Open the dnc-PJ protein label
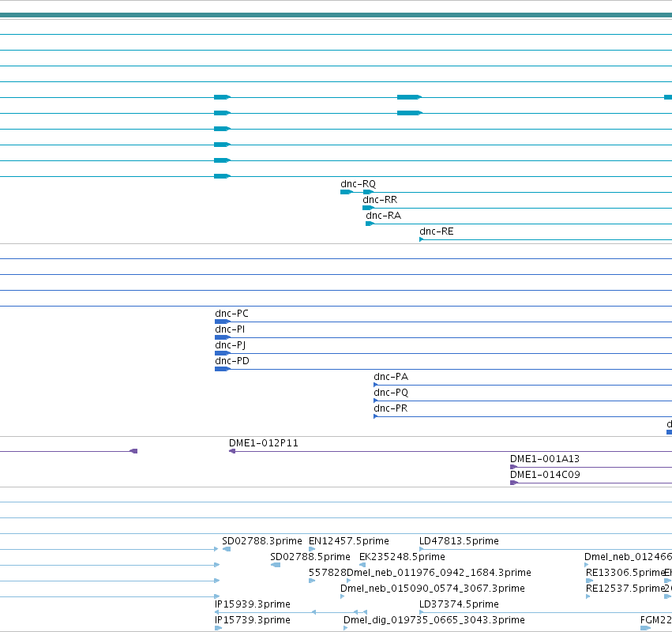The width and height of the screenshot is (672, 632). point(230,345)
